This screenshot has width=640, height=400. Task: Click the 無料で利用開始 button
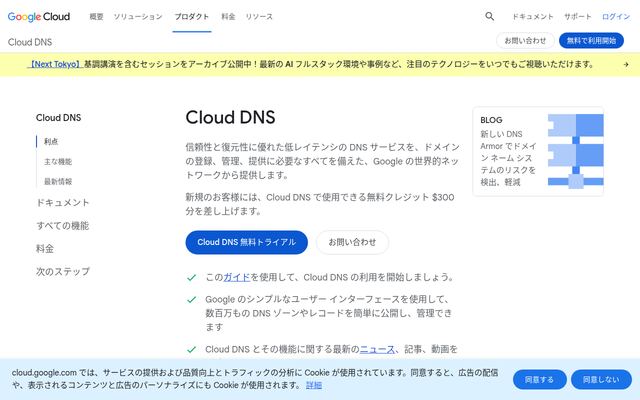click(591, 41)
